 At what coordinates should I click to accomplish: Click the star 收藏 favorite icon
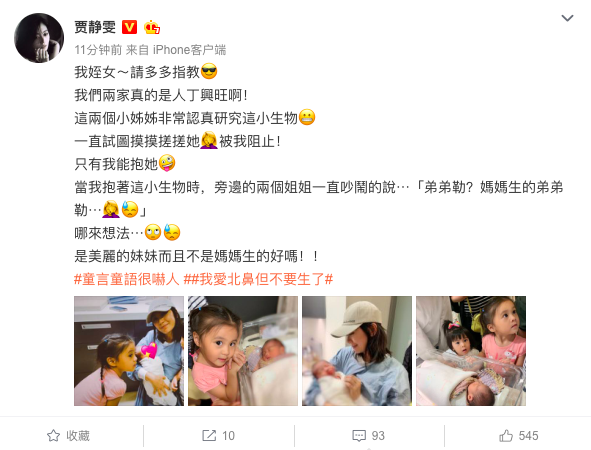(53, 436)
